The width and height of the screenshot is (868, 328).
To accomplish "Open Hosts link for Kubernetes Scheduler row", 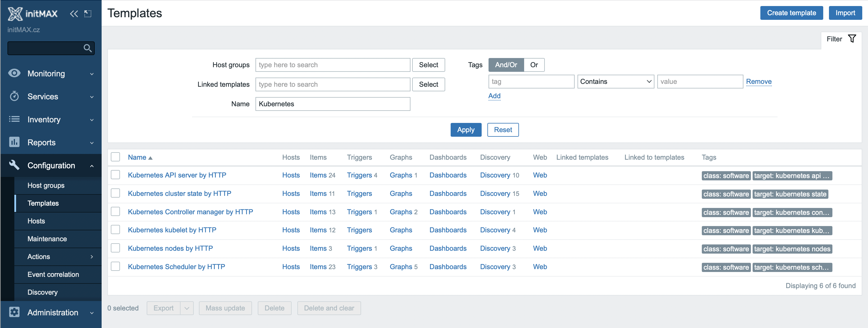I will click(291, 267).
